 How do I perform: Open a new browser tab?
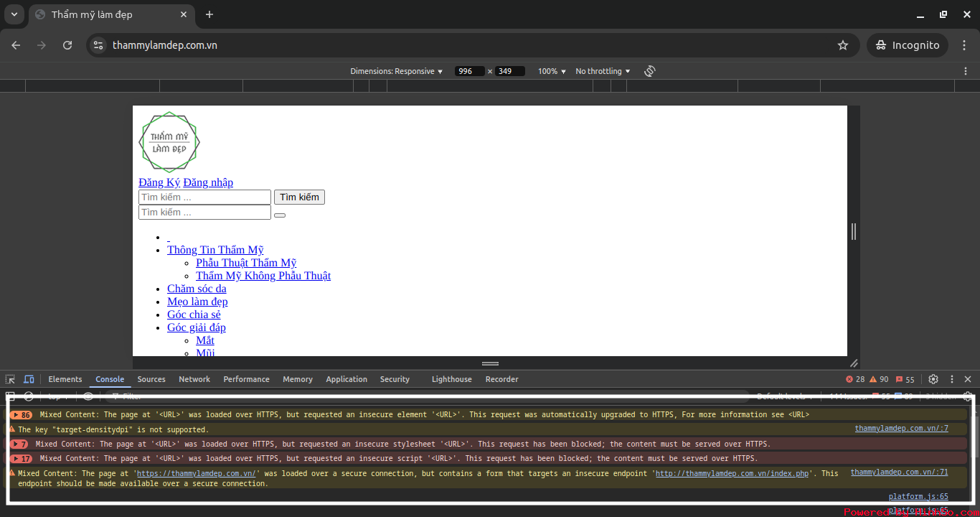coord(209,14)
